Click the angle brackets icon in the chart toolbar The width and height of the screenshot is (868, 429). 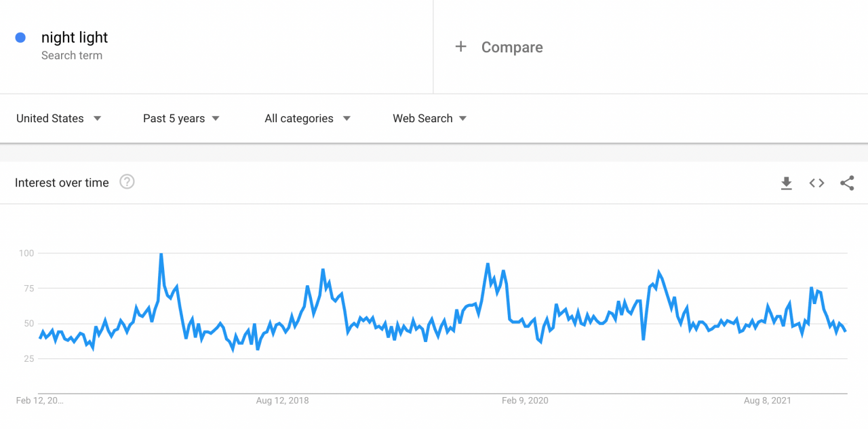816,183
